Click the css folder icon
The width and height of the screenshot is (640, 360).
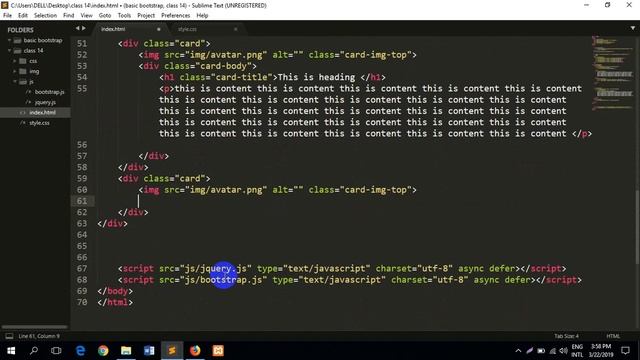23,61
